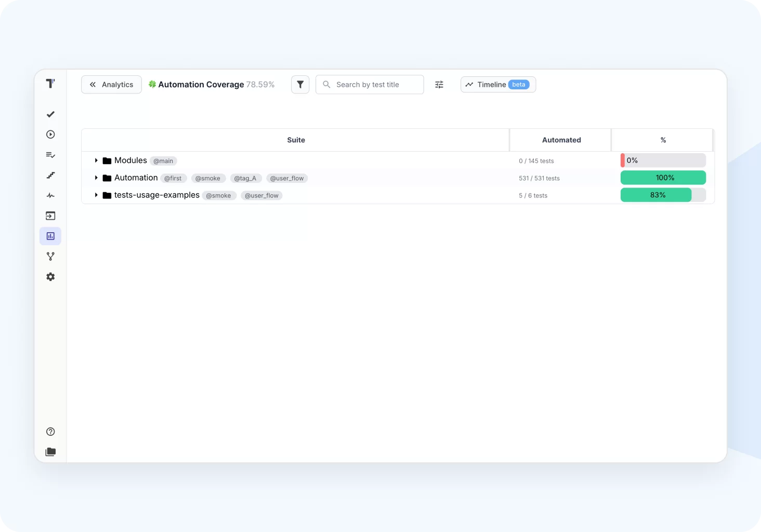Image resolution: width=761 pixels, height=532 pixels.
Task: Click the Testomat logo icon in sidebar
Action: coord(50,84)
